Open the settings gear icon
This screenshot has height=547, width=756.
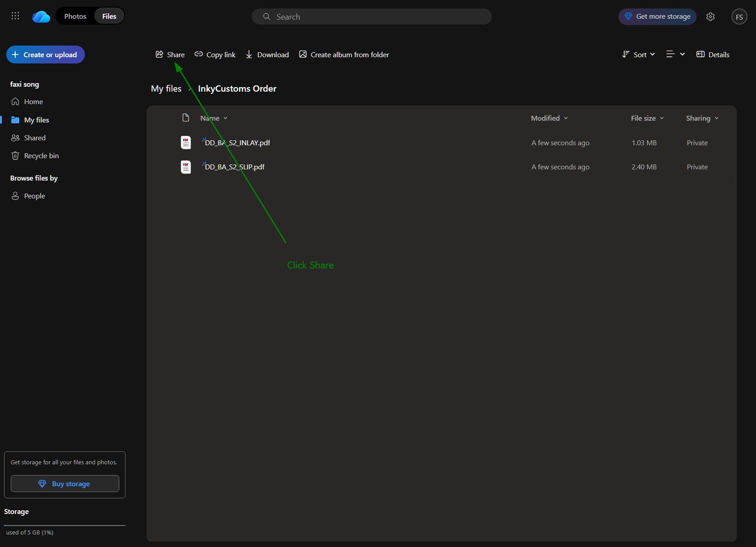coord(710,17)
